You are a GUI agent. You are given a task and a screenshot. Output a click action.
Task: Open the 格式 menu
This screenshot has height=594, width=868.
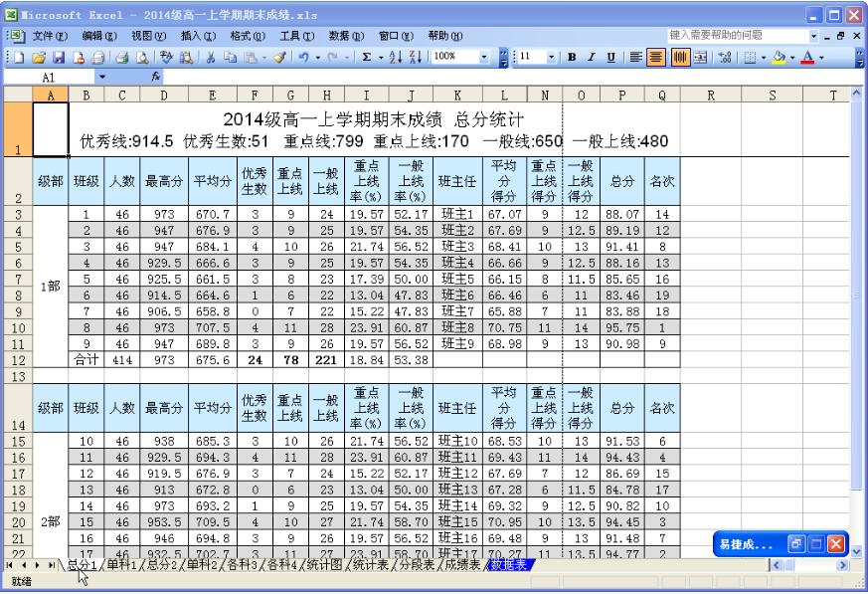[248, 36]
